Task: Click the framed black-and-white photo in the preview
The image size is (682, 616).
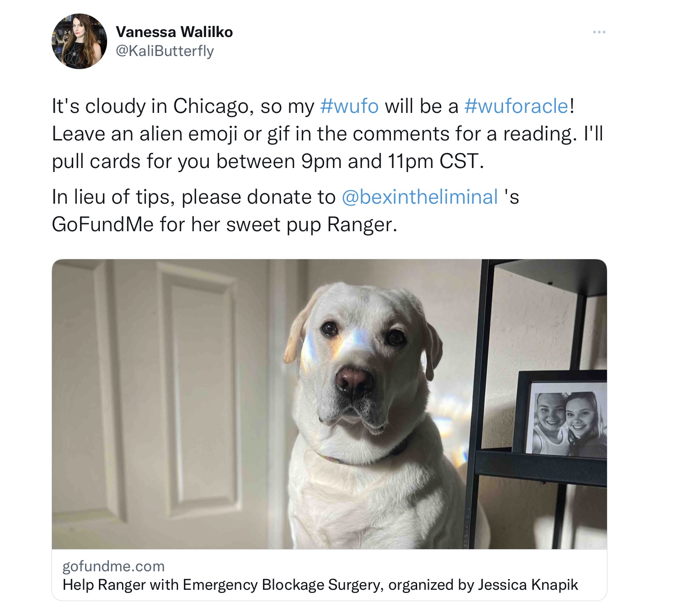Action: 561,415
